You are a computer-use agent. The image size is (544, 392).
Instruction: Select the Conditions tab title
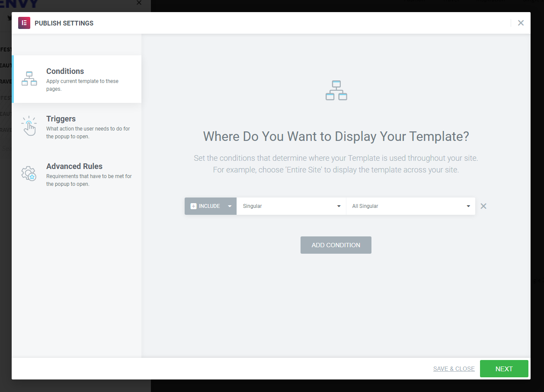[x=65, y=71]
